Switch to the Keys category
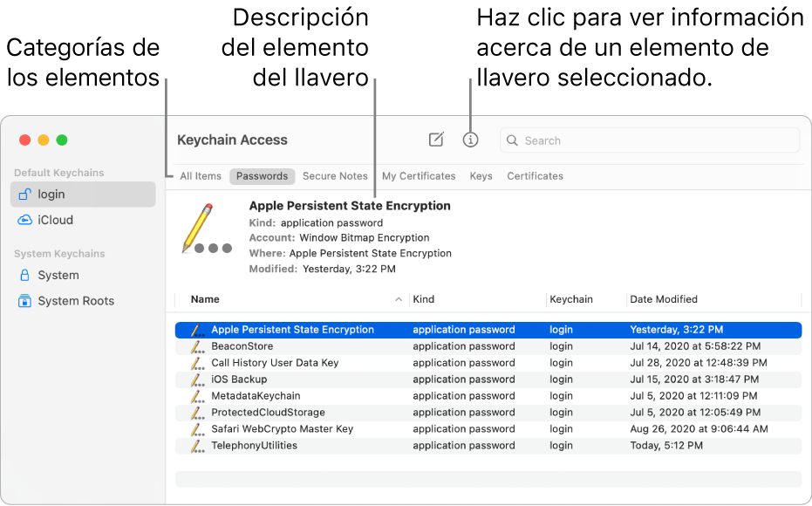 point(481,176)
